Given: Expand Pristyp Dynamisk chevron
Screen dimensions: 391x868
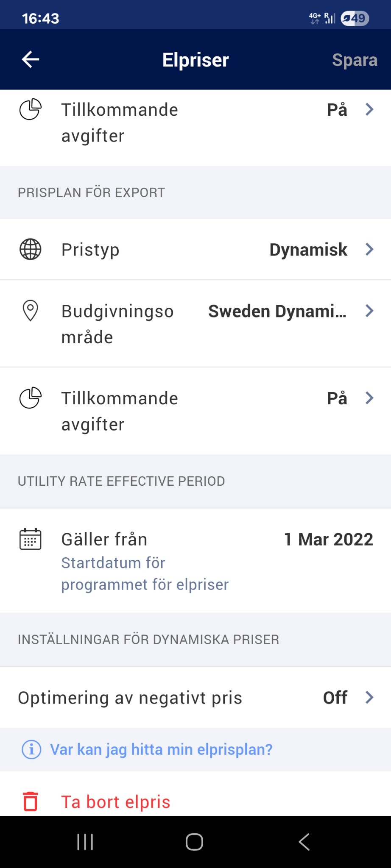Looking at the screenshot, I should pos(369,249).
